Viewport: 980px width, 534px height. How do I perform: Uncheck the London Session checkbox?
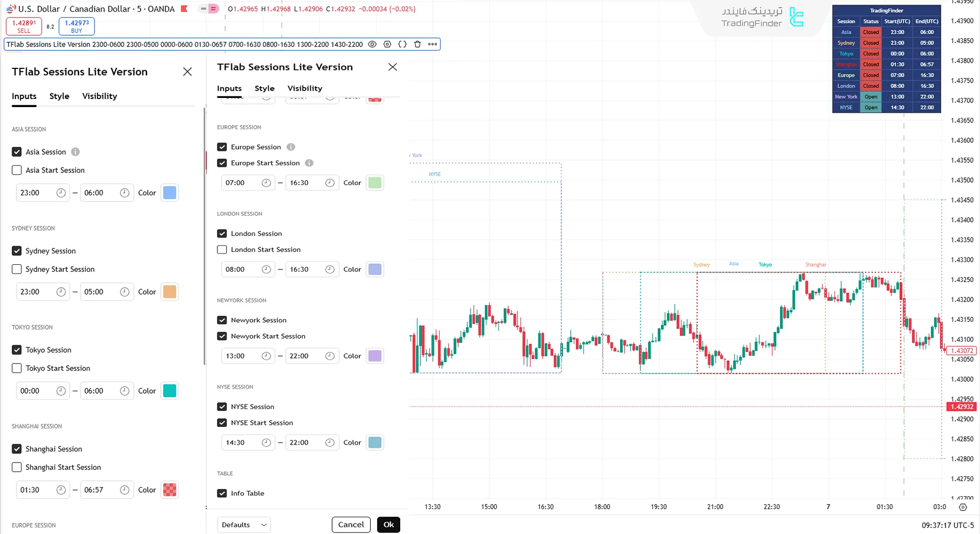[x=222, y=234]
